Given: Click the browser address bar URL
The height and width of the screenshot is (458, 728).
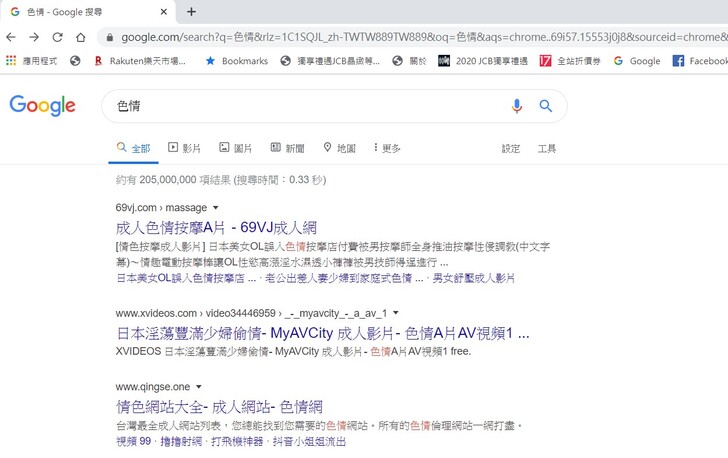Looking at the screenshot, I should [x=423, y=37].
